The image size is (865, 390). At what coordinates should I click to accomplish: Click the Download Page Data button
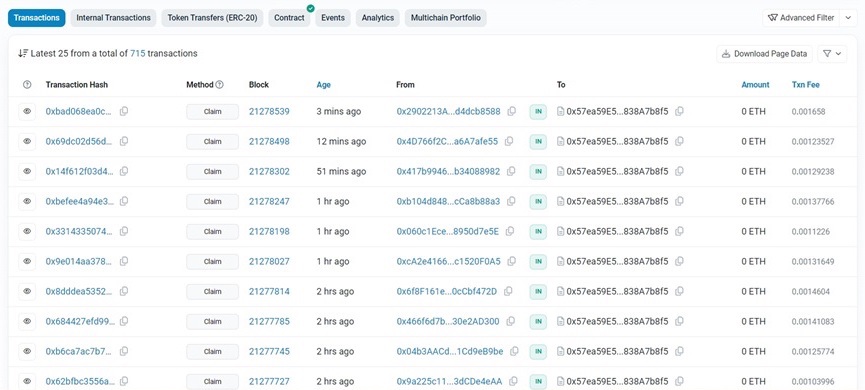pyautogui.click(x=765, y=54)
